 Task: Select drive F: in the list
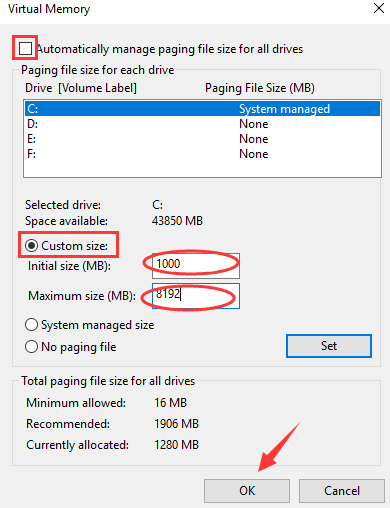coord(202,154)
